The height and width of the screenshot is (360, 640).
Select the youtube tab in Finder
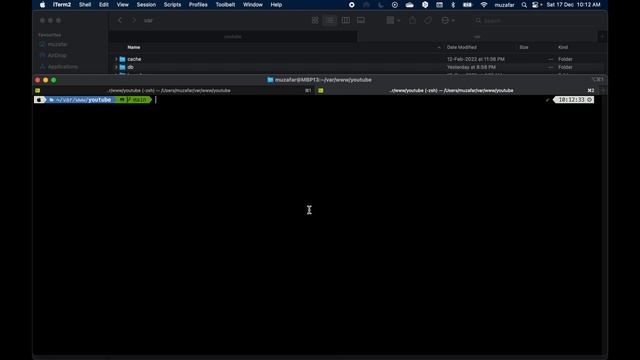(233, 36)
